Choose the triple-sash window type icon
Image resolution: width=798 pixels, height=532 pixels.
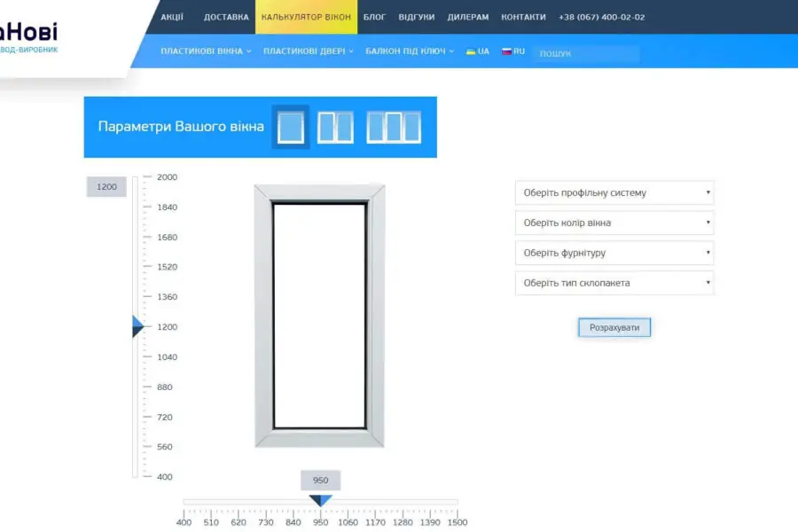pos(394,128)
